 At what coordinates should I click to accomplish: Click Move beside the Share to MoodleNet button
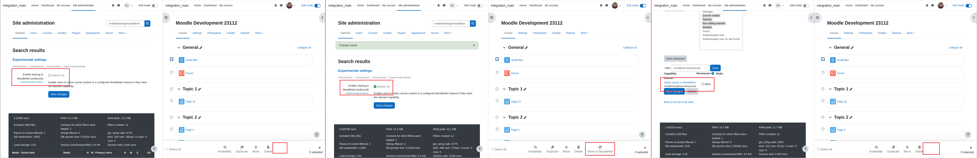coord(566,149)
